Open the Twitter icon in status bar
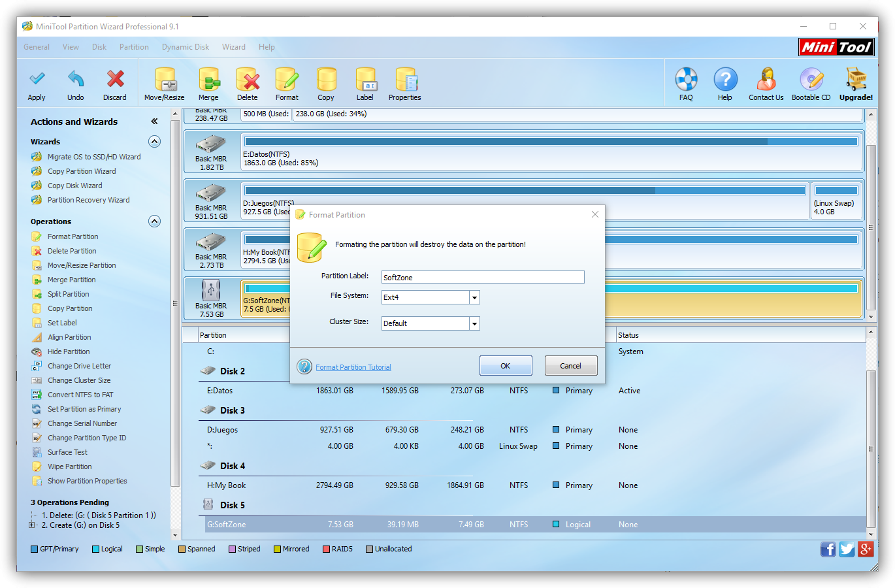This screenshot has height=588, width=895. (847, 549)
